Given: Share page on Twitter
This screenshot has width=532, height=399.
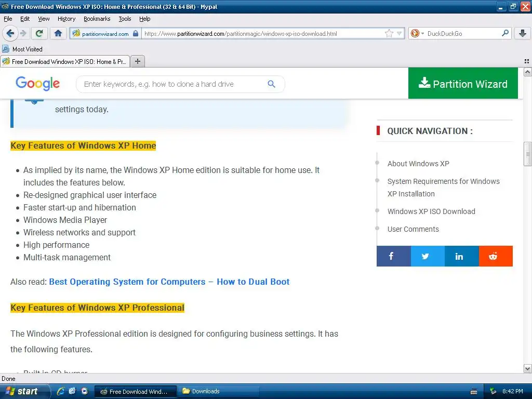Looking at the screenshot, I should click(x=428, y=256).
